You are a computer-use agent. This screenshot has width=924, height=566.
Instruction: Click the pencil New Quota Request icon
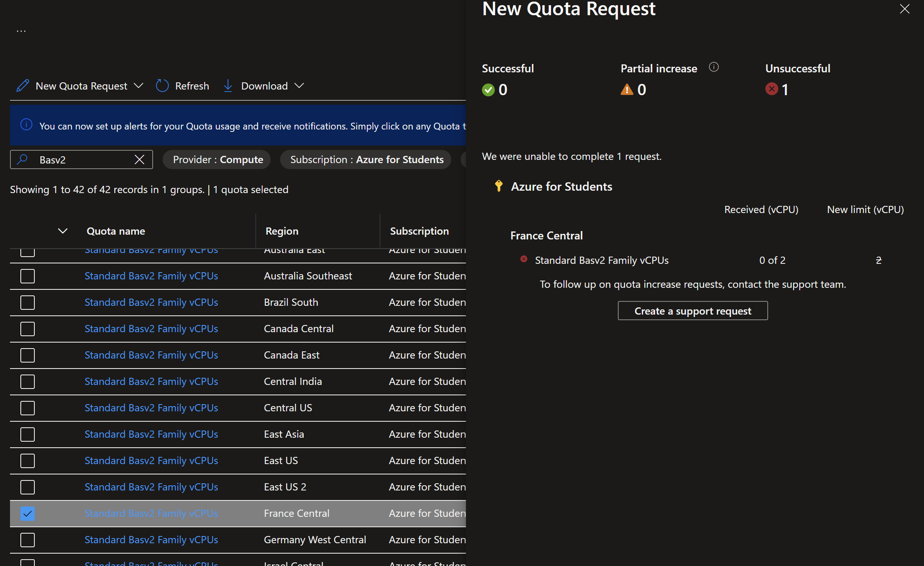point(23,86)
